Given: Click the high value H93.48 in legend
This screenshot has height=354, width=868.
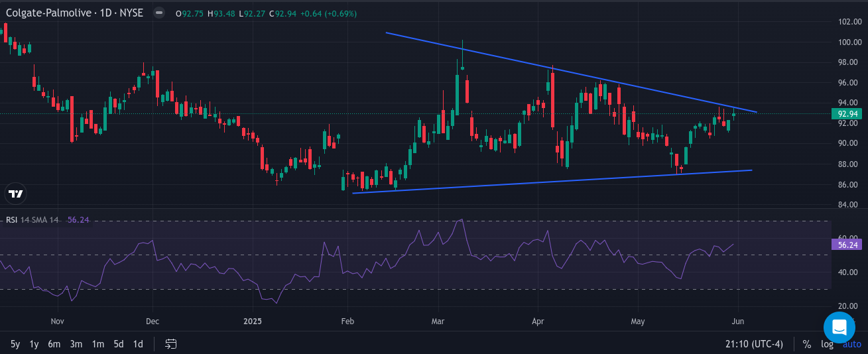Looking at the screenshot, I should (x=221, y=13).
